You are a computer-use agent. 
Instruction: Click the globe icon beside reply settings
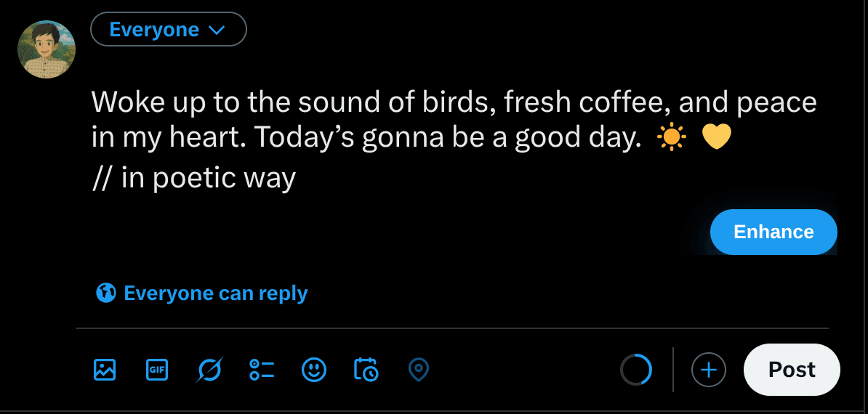[x=106, y=293]
